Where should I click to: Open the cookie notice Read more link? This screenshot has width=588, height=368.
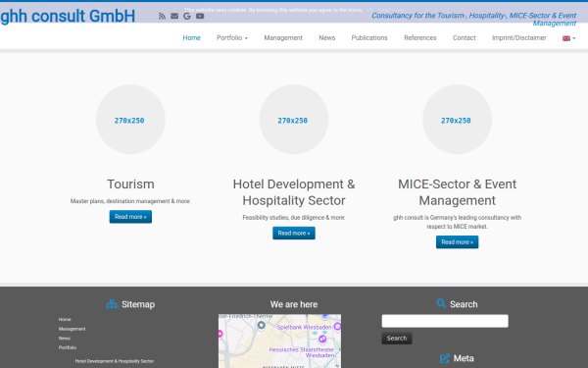[x=390, y=10]
